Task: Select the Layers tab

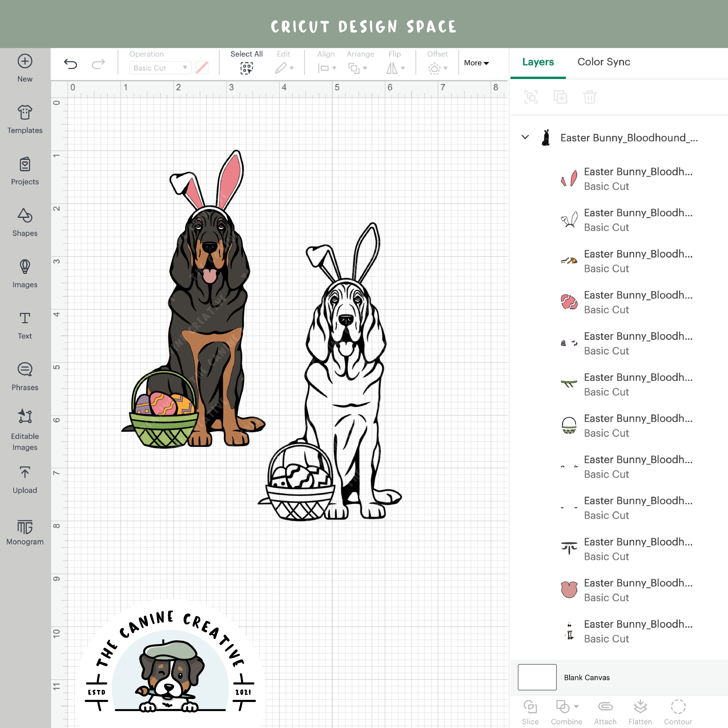Action: click(538, 62)
